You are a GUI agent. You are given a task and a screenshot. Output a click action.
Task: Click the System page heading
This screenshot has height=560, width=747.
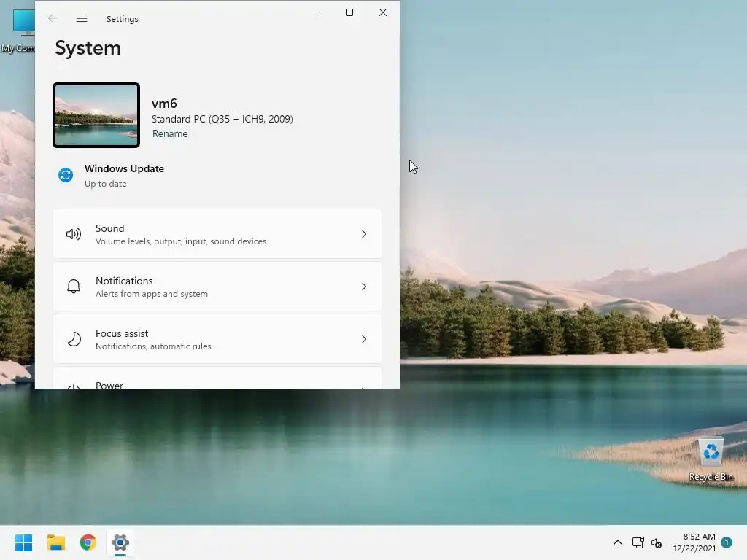tap(88, 48)
